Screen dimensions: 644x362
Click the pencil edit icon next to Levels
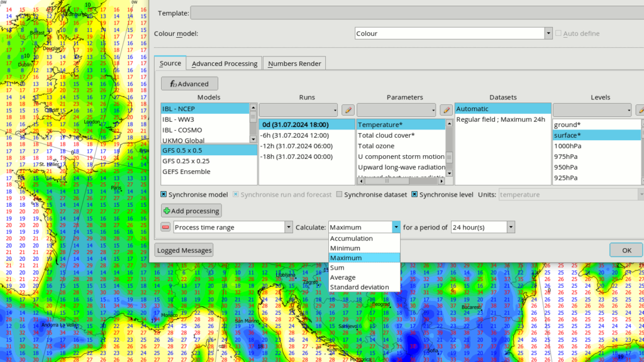click(x=641, y=109)
